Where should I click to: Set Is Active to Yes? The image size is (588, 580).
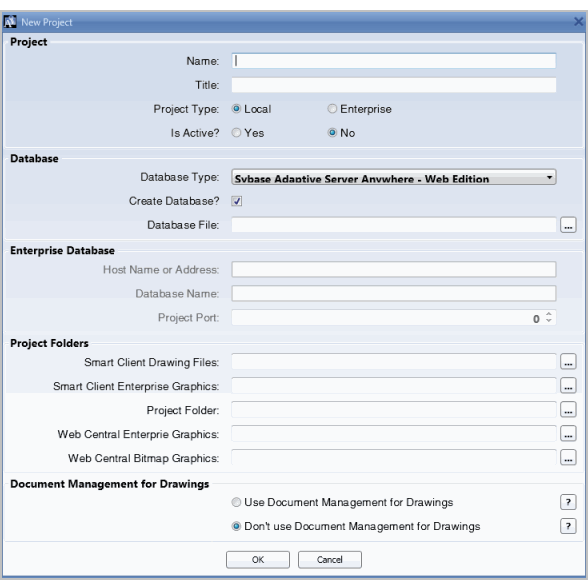coord(236,133)
